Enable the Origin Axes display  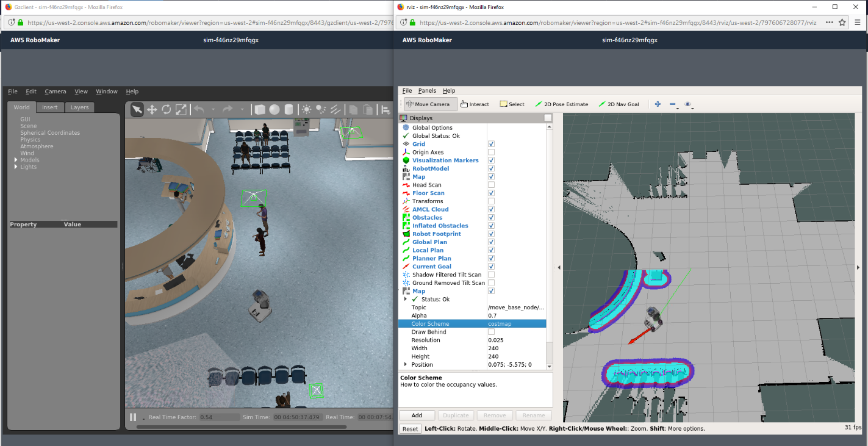(492, 152)
